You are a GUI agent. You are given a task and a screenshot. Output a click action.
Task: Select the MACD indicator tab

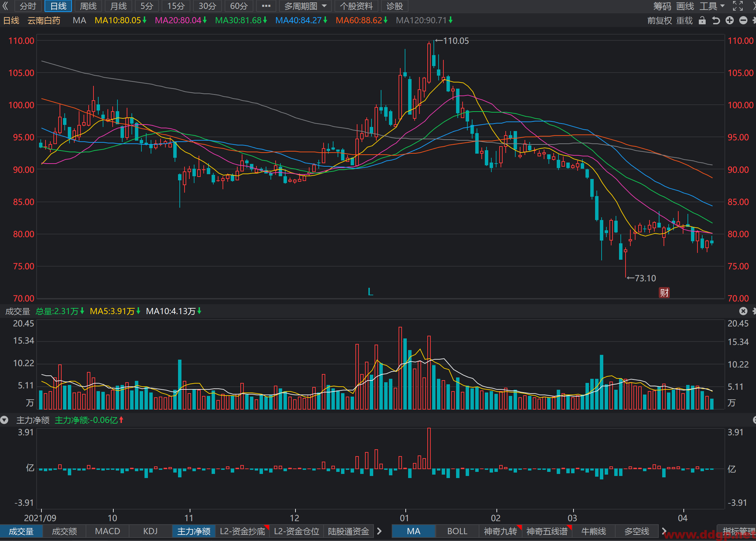coord(108,531)
